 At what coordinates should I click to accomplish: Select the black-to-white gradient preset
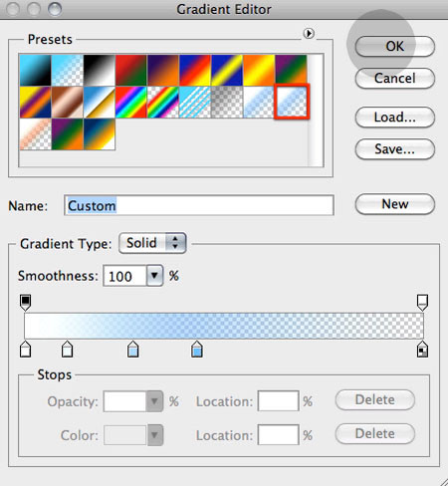pyautogui.click(x=100, y=71)
